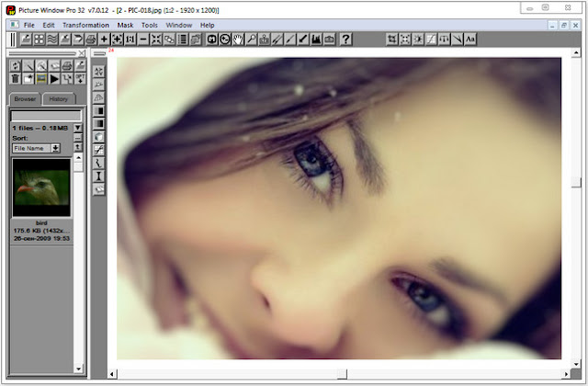Select the bird thumbnail
The height and width of the screenshot is (386, 588).
(x=41, y=187)
